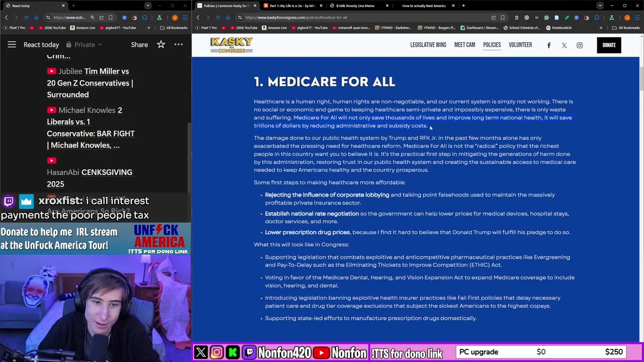Open Volunteer navigation item
644x362 pixels.
click(x=520, y=45)
